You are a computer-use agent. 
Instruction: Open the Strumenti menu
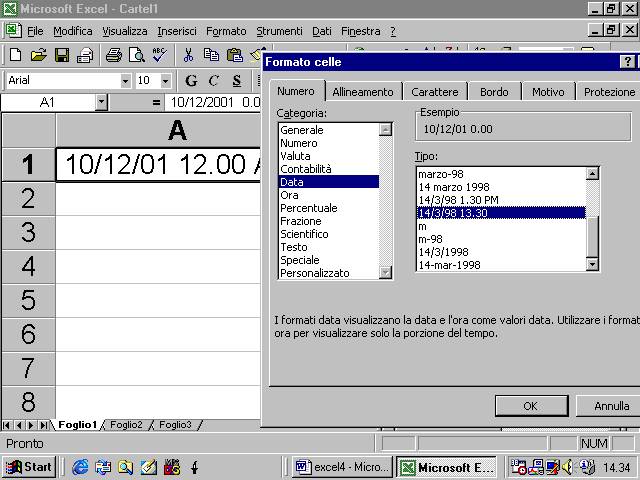coord(277,31)
